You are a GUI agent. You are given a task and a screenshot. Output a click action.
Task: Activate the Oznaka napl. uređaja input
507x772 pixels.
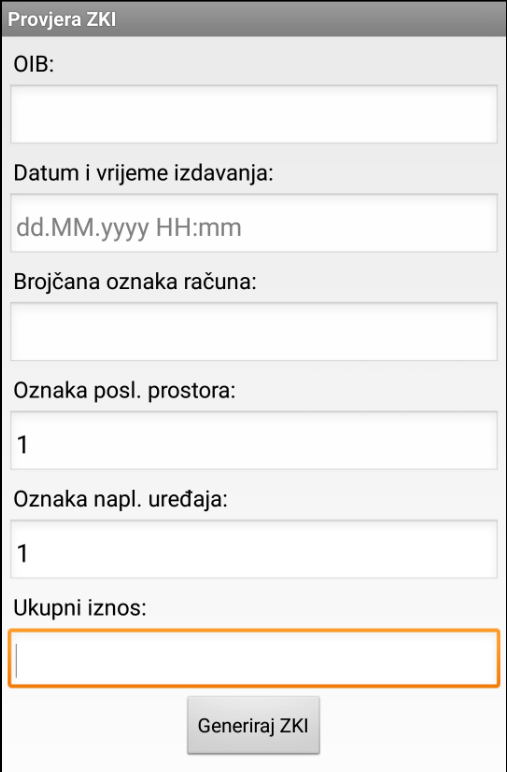254,549
